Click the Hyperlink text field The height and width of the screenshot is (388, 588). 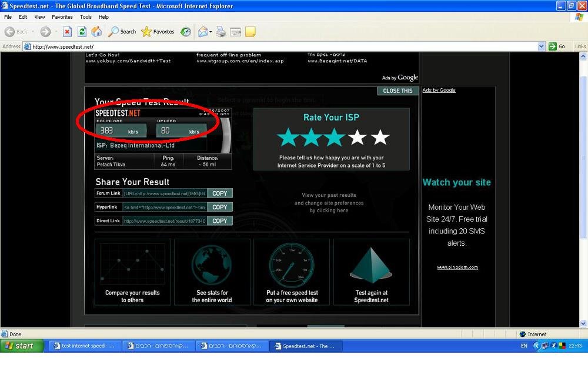pyautogui.click(x=165, y=208)
